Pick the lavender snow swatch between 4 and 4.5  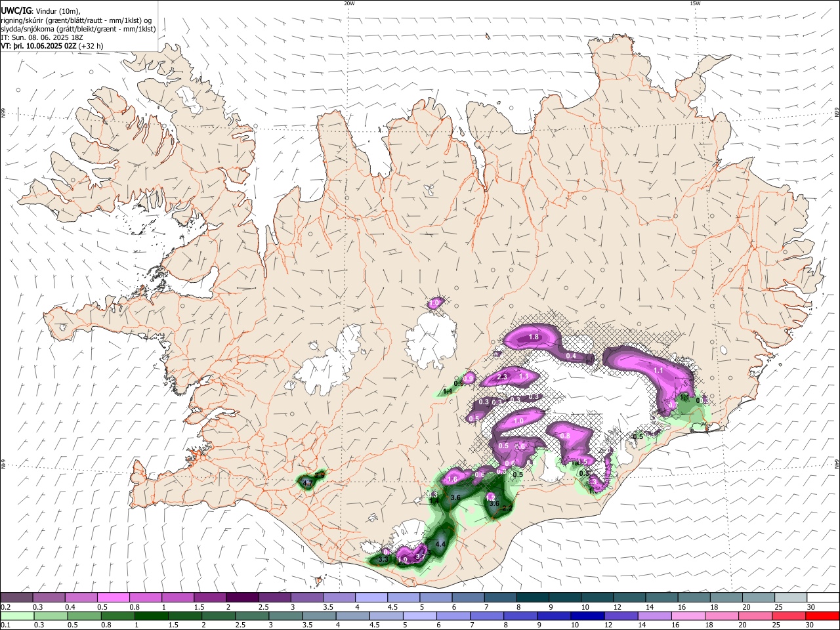point(371,598)
